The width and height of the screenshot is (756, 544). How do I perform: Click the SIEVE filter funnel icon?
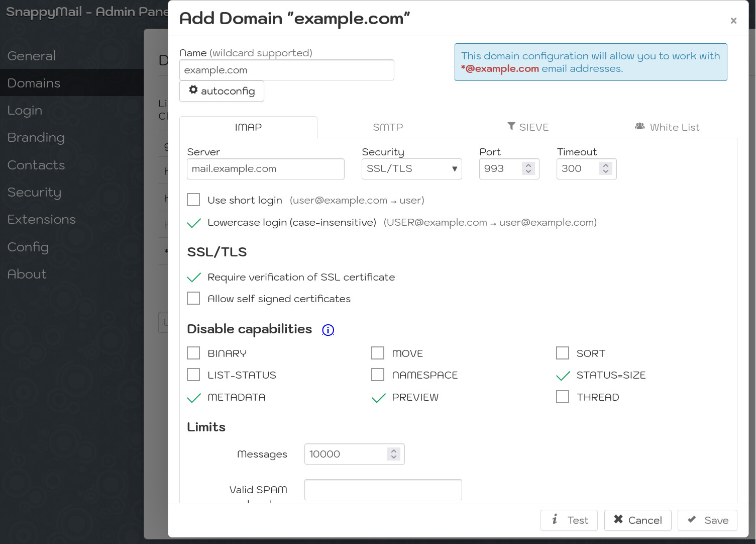click(511, 126)
